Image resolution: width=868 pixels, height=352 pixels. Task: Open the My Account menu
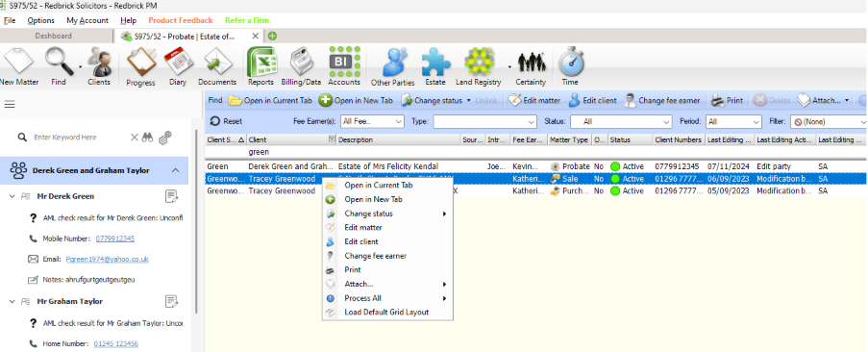click(x=87, y=20)
